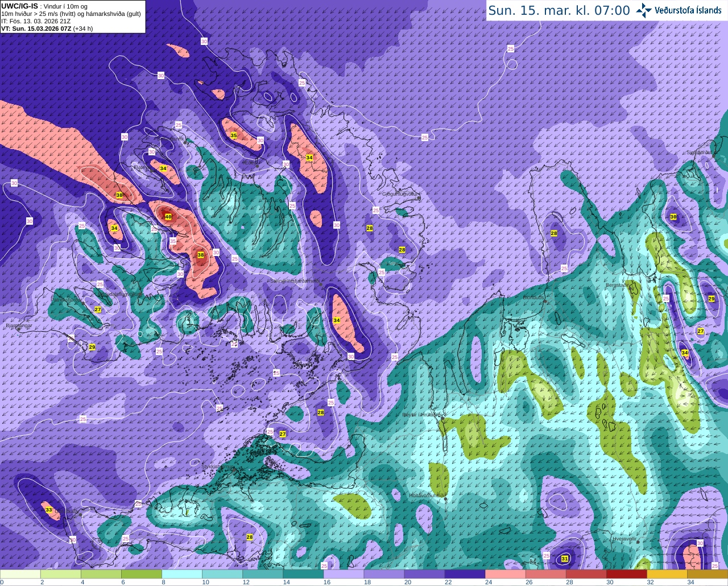Pick the green 4–6 legend swatch
The height and width of the screenshot is (586, 728).
pyautogui.click(x=101, y=574)
